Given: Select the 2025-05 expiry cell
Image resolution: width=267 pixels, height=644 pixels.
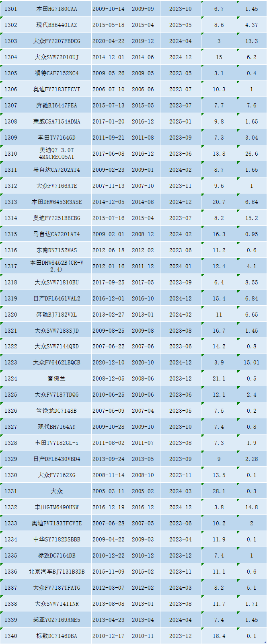Looking at the screenshot, I should point(181,25).
